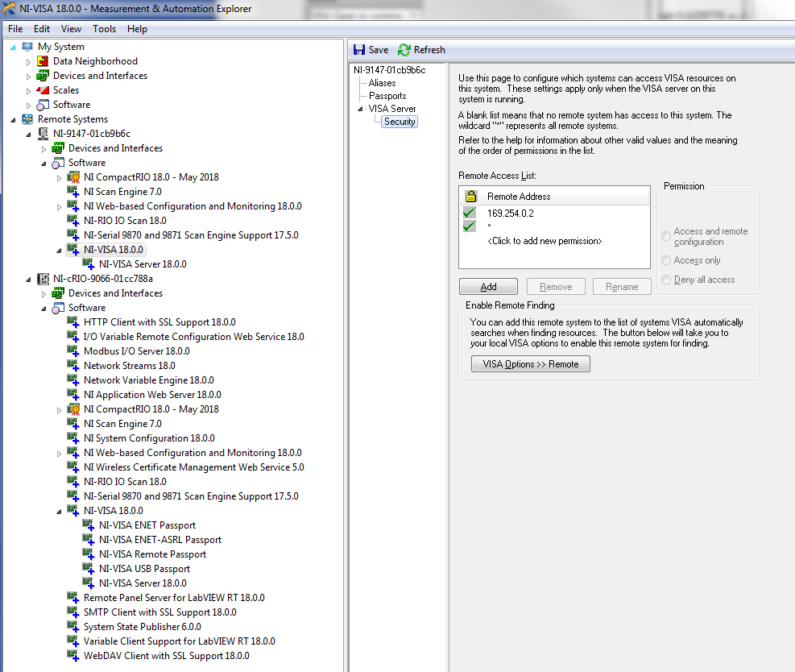Click the NI Scan Engine 7.0 icon under NI-9147
795x672 pixels.
coord(73,192)
